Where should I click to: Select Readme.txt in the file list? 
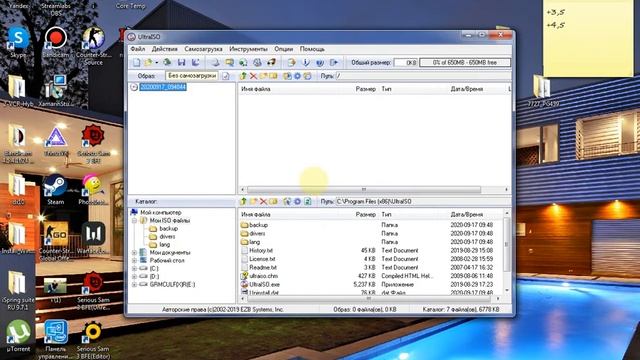tap(263, 267)
